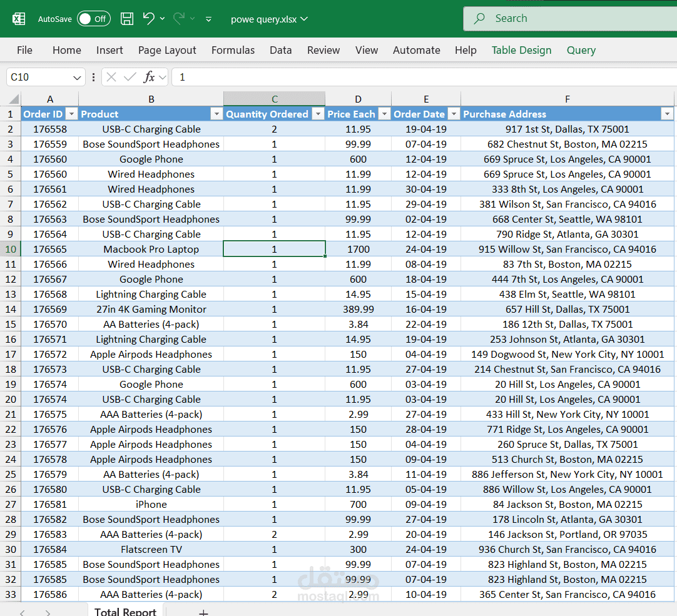This screenshot has width=677, height=616.
Task: Select row 33 header
Action: point(11,594)
